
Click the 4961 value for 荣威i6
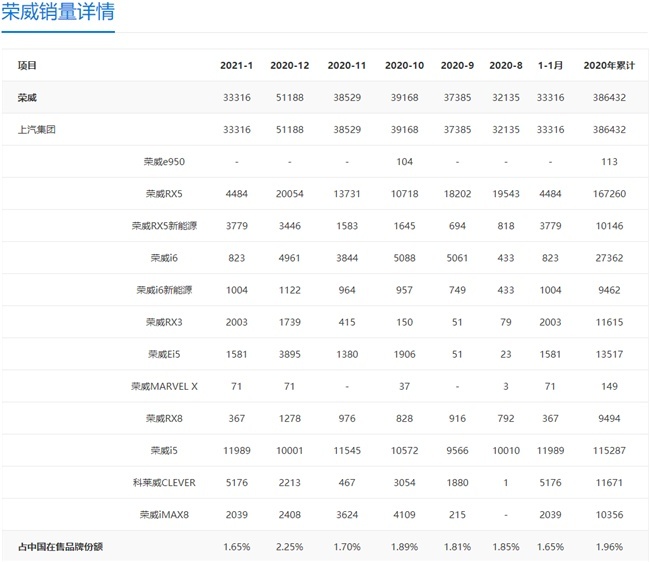tap(289, 258)
